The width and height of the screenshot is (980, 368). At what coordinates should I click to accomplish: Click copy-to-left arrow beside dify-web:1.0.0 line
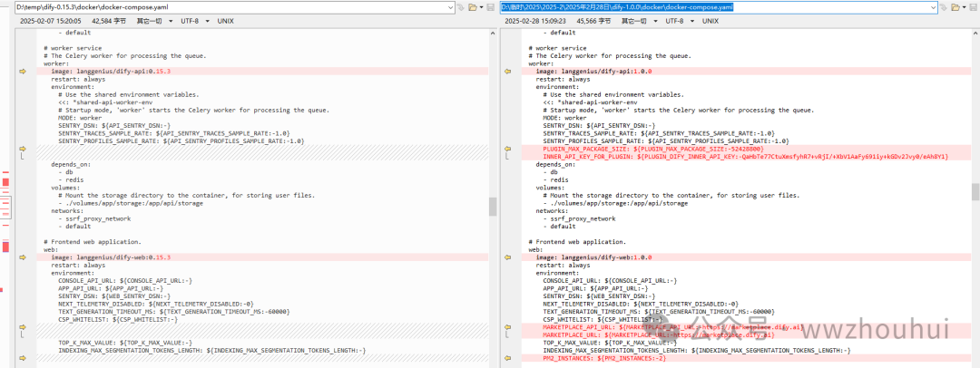507,257
